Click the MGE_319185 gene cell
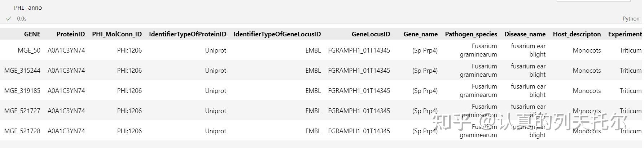The image size is (644, 148). (22, 91)
